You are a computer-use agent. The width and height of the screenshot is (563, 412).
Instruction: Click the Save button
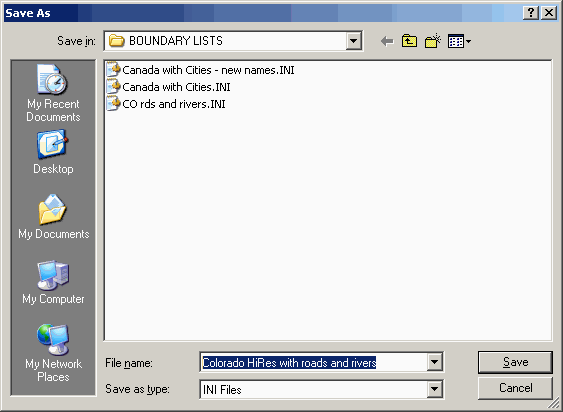point(515,362)
